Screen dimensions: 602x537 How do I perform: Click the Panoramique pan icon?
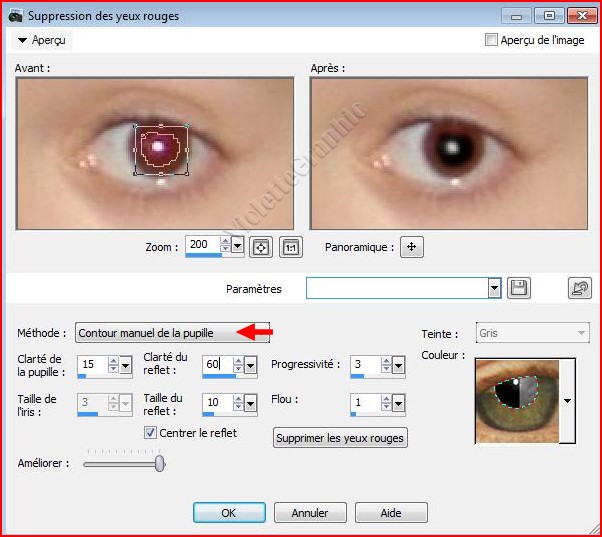411,247
